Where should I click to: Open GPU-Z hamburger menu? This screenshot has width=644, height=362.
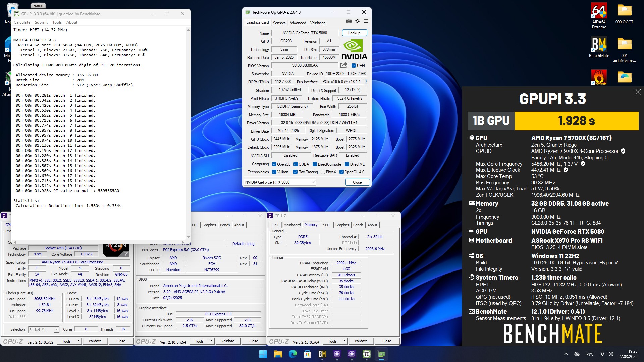click(366, 21)
